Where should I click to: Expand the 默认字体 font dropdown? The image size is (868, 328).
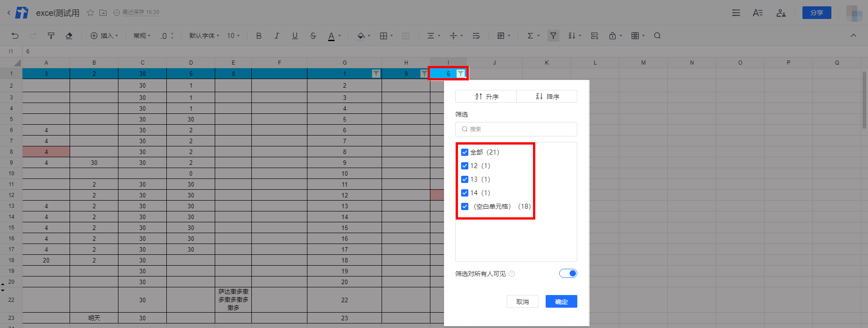204,36
